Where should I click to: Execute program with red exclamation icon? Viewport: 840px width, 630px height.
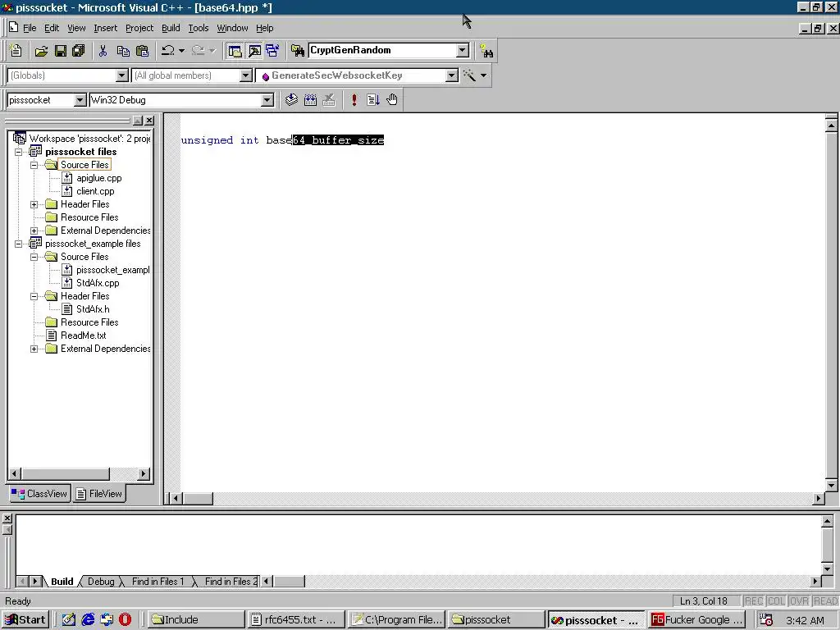pos(354,99)
